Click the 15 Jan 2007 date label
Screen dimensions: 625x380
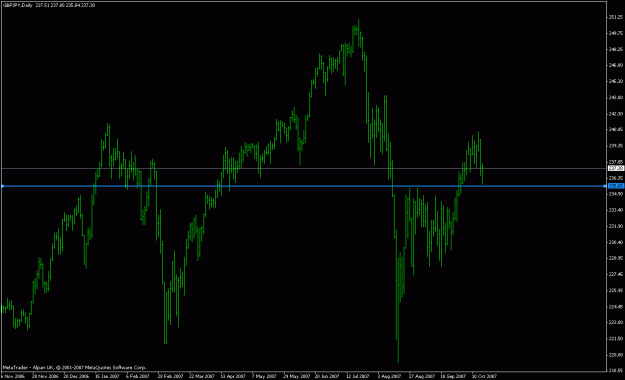point(108,376)
